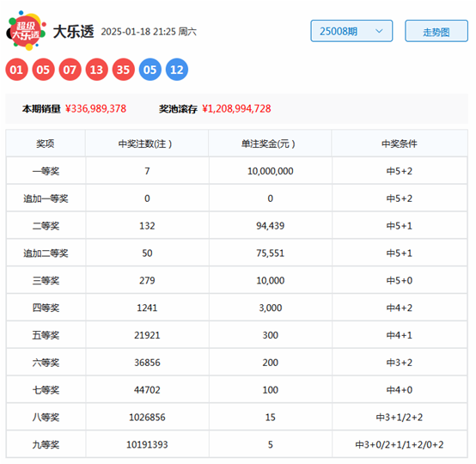Click the blue ball numbered 05
The width and height of the screenshot is (476, 464).
tap(150, 70)
